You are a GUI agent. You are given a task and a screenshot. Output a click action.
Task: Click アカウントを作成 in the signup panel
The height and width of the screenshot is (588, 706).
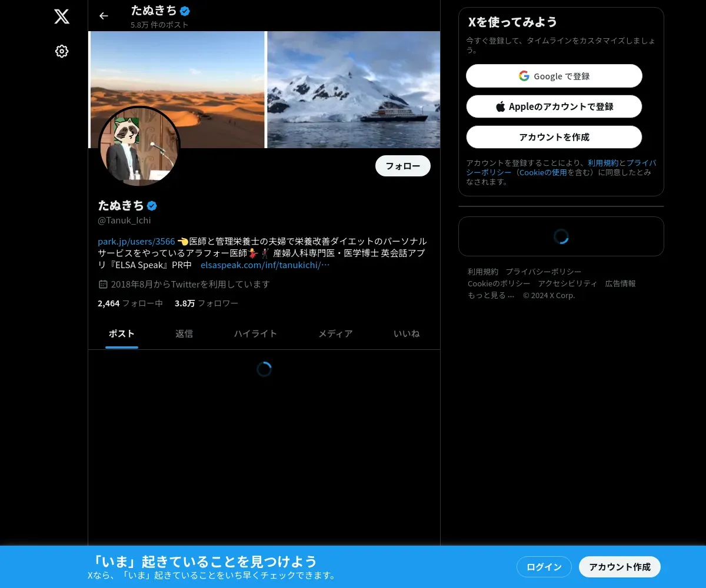click(554, 137)
